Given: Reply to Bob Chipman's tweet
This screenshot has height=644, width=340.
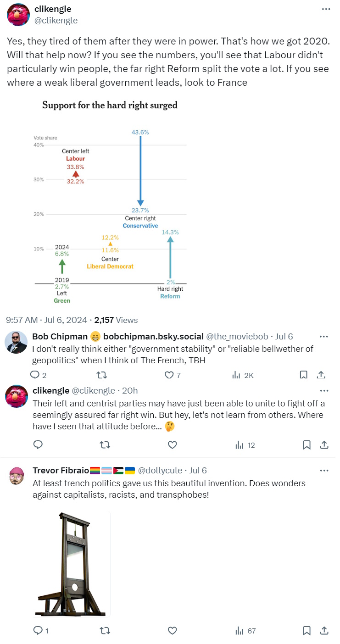Looking at the screenshot, I should click(x=35, y=375).
